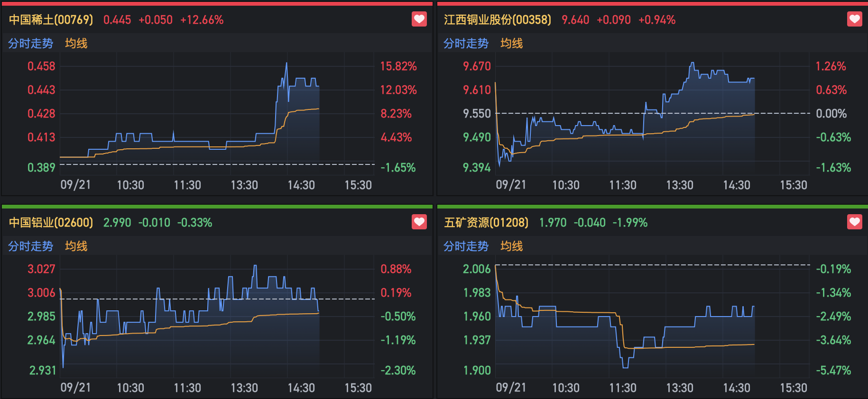Toggle 均线 legend in 中国铝业 chart
This screenshot has height=399, width=868.
(x=76, y=246)
